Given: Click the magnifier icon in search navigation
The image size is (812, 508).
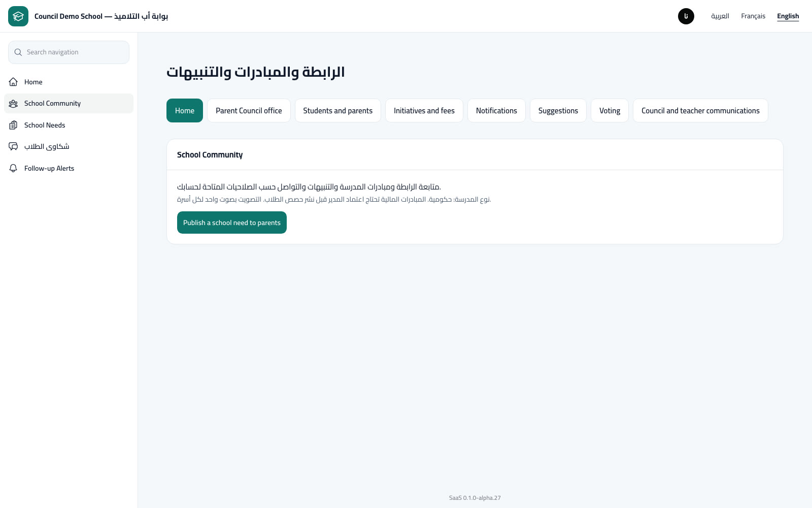Looking at the screenshot, I should click(18, 52).
